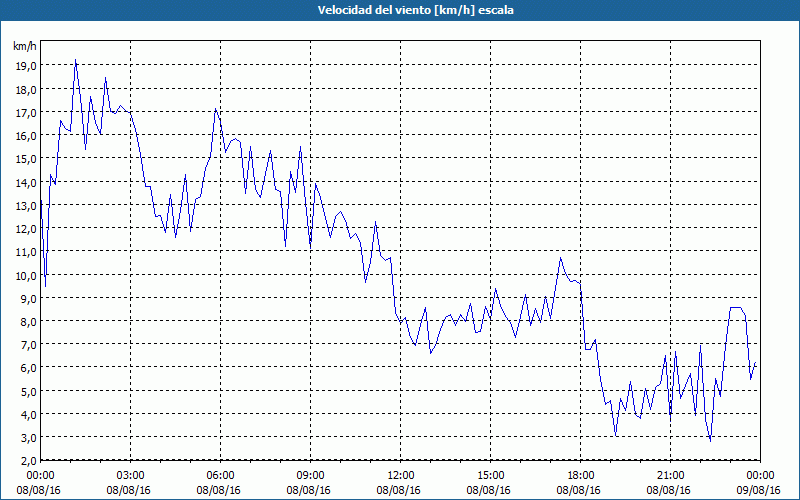The width and height of the screenshot is (800, 500).
Task: Select the "19,0" y-axis label
Action: coord(26,65)
